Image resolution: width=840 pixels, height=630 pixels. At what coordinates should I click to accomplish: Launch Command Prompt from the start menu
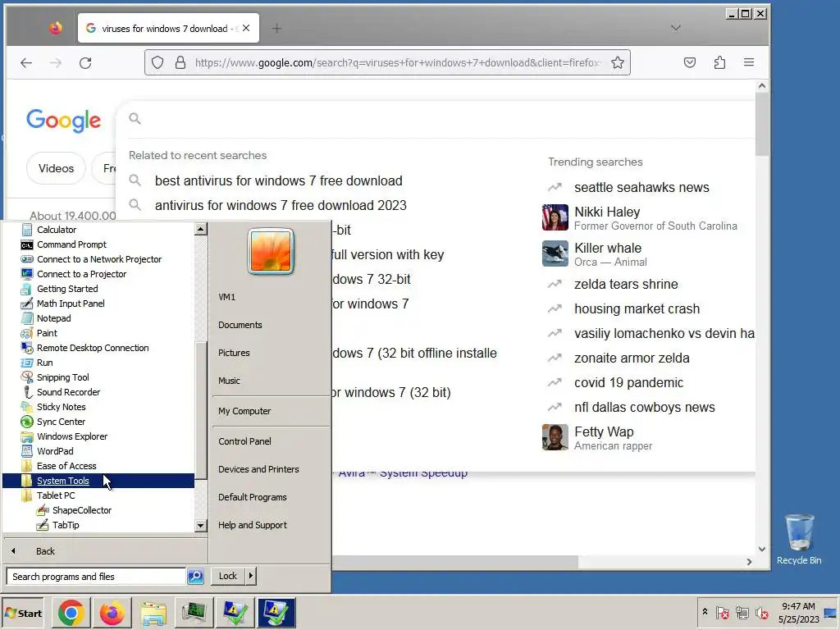tap(71, 244)
